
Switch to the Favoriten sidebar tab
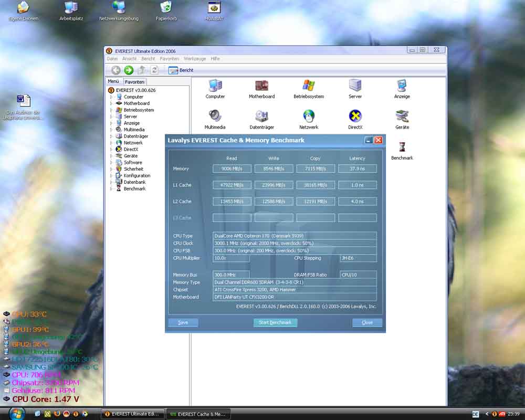click(134, 82)
